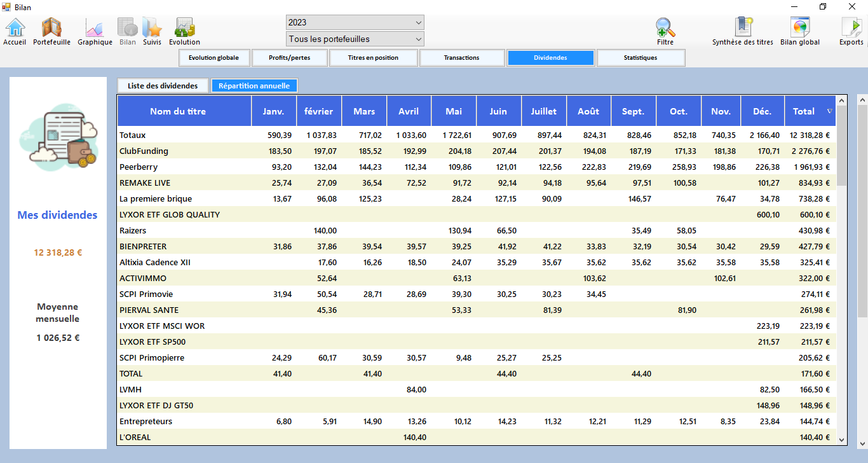Click the Mes dividendes heading
This screenshot has height=463, width=868.
point(58,215)
